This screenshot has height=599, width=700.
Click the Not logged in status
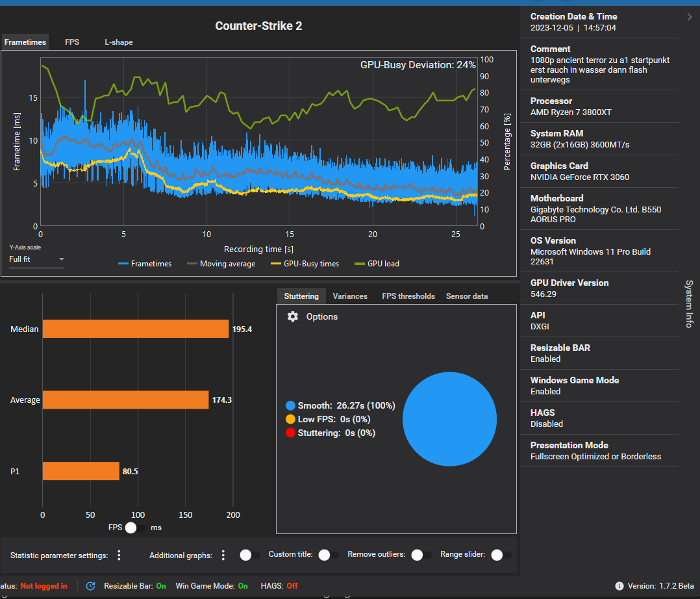(x=44, y=586)
